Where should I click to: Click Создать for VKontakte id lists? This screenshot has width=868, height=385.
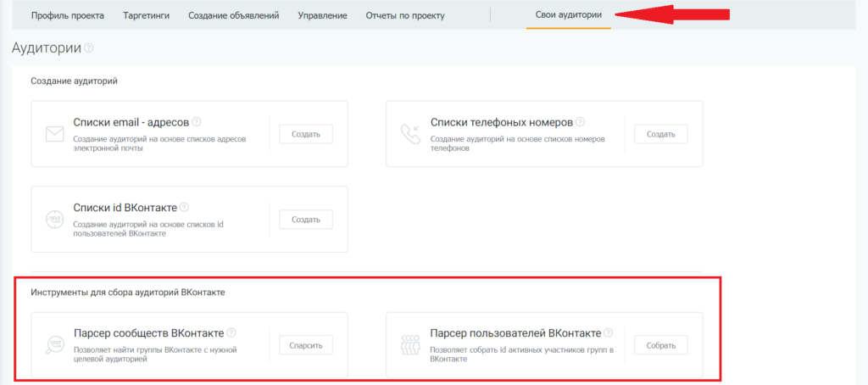click(305, 220)
